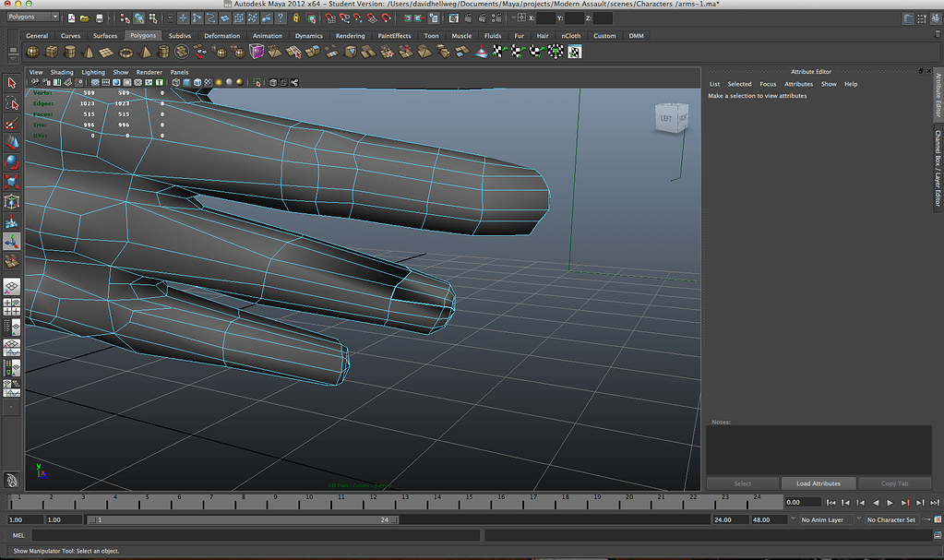Viewport: 944px width, 560px height.
Task: Click the polygon sphere shelf icon
Action: 32,52
